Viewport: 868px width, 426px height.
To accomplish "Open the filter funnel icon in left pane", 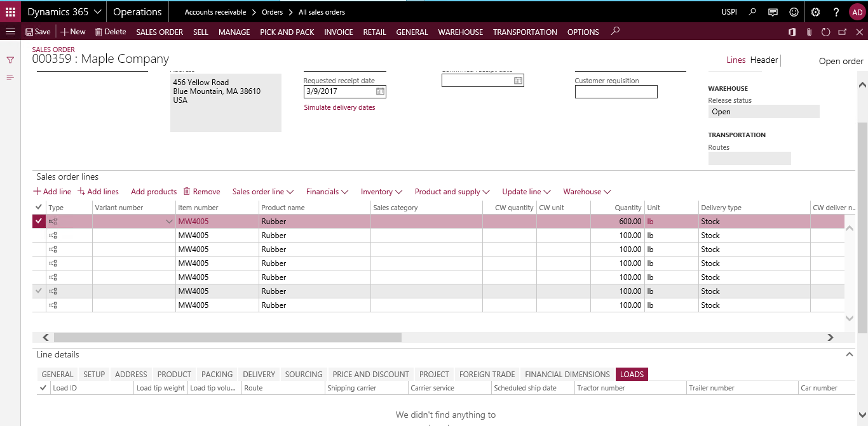I will click(x=10, y=60).
